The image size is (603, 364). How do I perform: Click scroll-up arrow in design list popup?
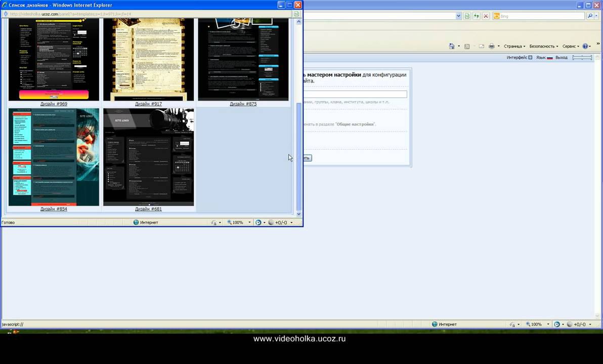point(299,22)
